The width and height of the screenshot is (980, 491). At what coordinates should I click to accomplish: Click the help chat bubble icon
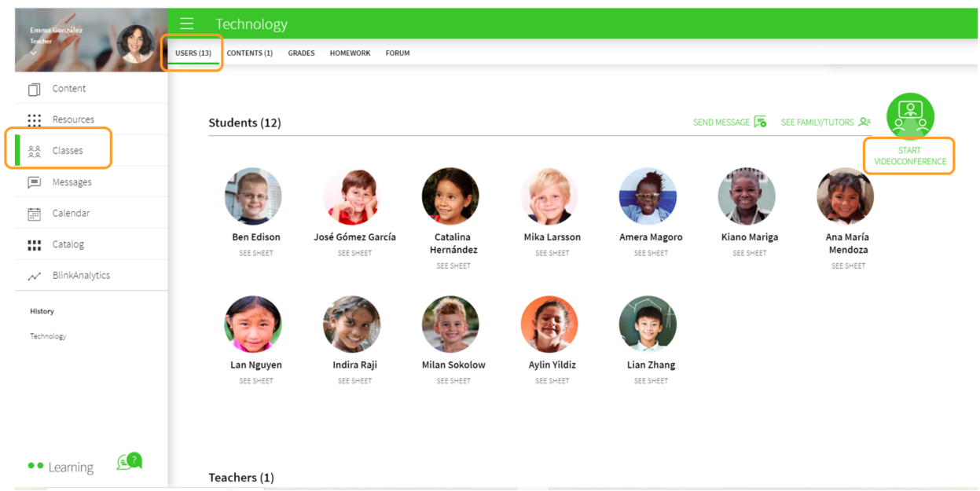click(129, 461)
